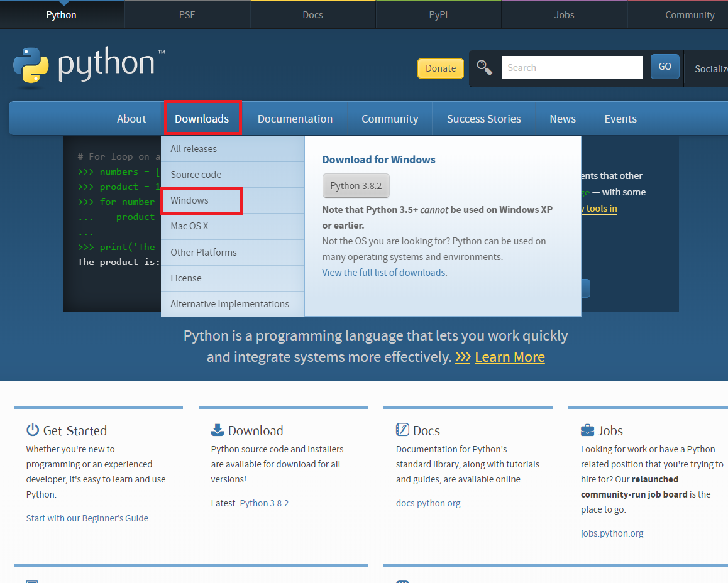Click View the full list of downloads link
Viewport: 728px width, 583px height.
click(384, 273)
